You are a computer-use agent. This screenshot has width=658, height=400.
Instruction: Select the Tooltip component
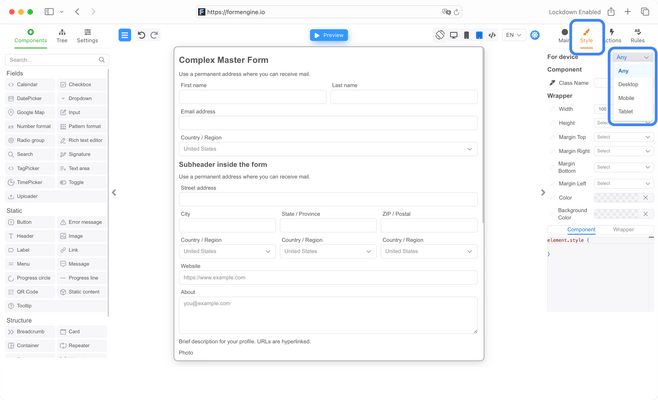(x=56, y=306)
